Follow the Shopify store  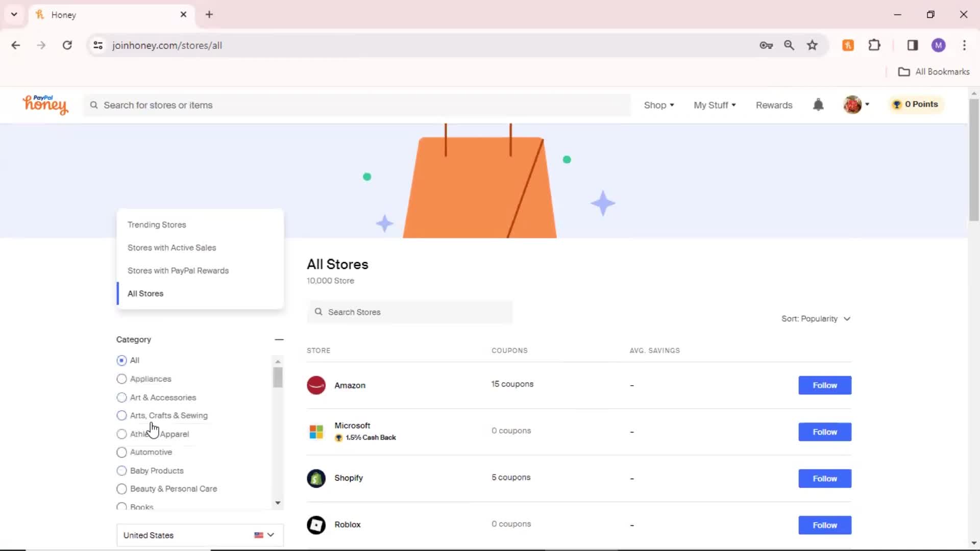tap(824, 479)
